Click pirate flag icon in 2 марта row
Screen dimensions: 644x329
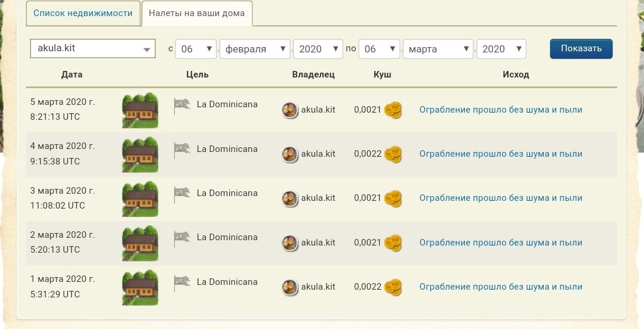[182, 238]
